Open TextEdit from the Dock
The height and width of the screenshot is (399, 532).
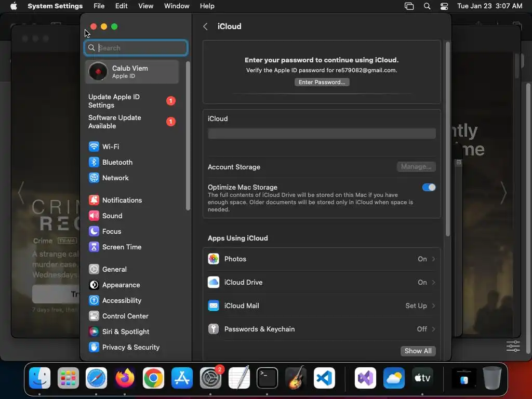point(239,378)
